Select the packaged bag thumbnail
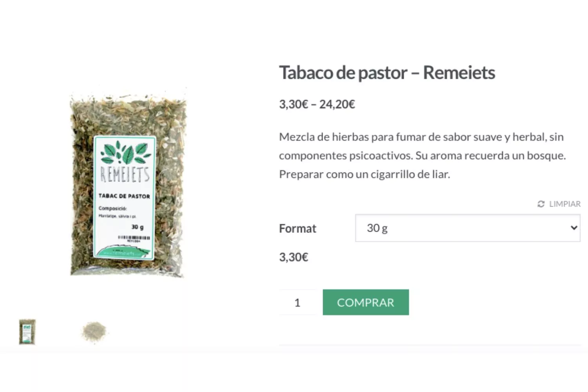588x392 pixels. [27, 332]
